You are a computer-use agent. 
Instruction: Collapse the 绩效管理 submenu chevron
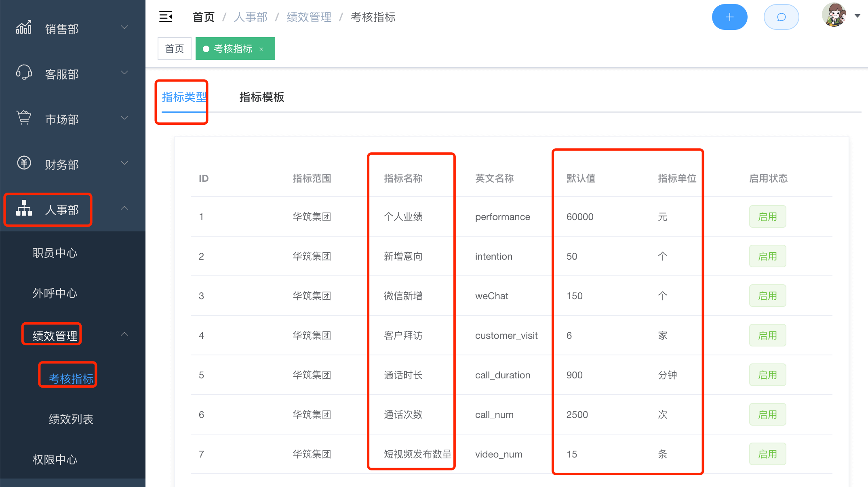[124, 334]
